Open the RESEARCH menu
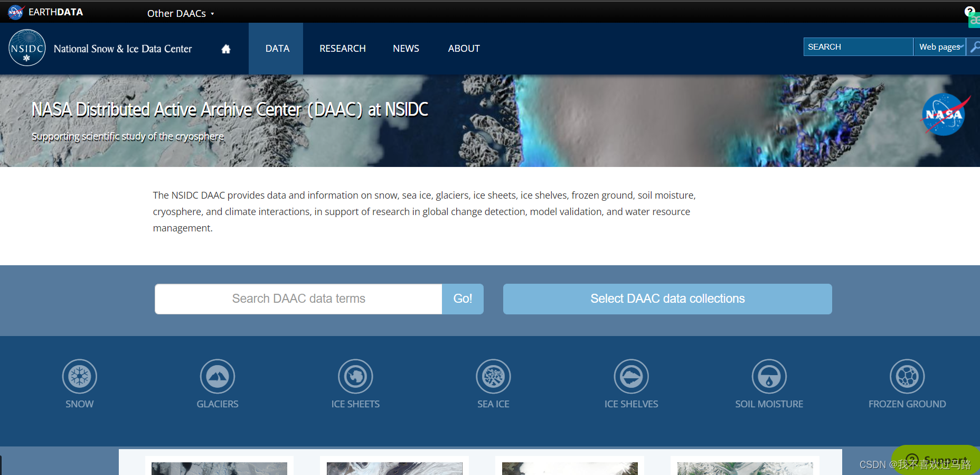This screenshot has height=475, width=980. [343, 49]
